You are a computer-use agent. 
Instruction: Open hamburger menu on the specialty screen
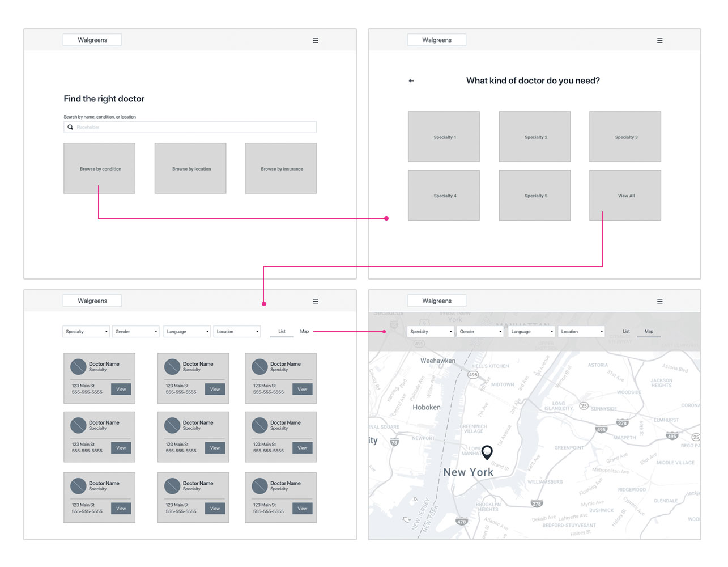click(659, 40)
